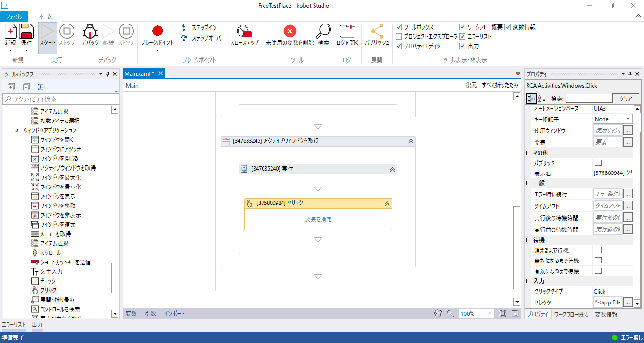Uncheck ツールボックス visibility checkbox
The image size is (644, 343).
click(x=399, y=27)
